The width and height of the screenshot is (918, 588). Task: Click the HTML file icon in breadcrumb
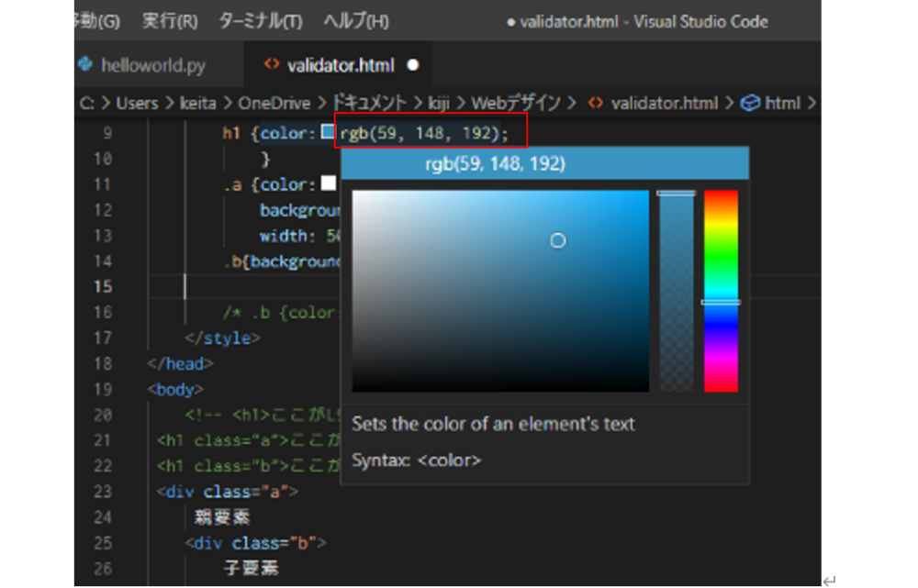(x=596, y=103)
